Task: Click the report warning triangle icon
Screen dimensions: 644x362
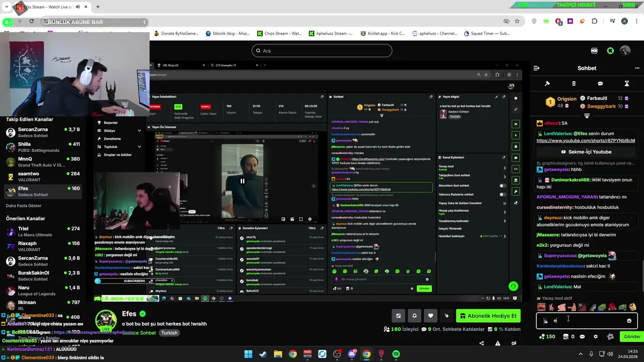Action: tap(498, 343)
